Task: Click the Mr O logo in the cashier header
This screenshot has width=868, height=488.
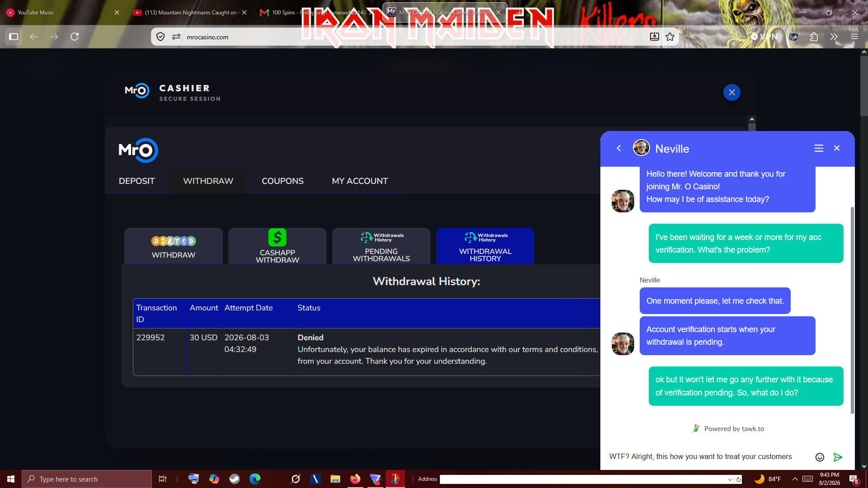Action: pos(137,91)
